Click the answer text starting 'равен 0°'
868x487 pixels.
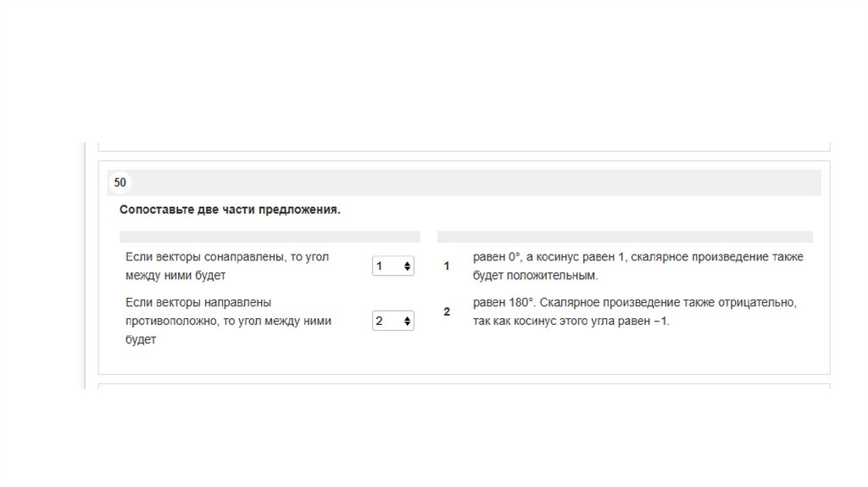637,266
